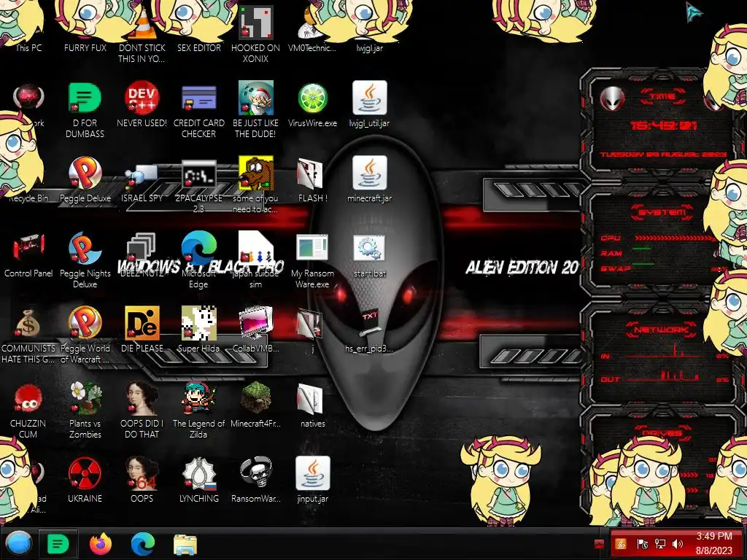Select the My Ransom Ware.exe icon
This screenshot has height=560, width=747.
pos(312,248)
